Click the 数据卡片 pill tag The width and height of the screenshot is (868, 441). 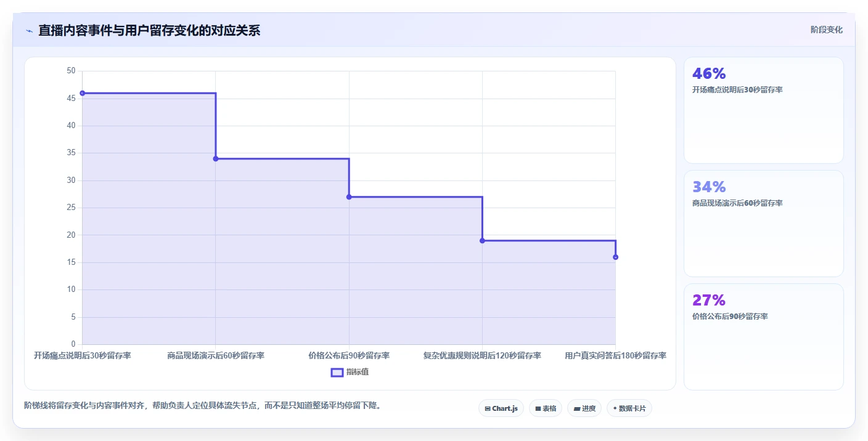(x=629, y=408)
